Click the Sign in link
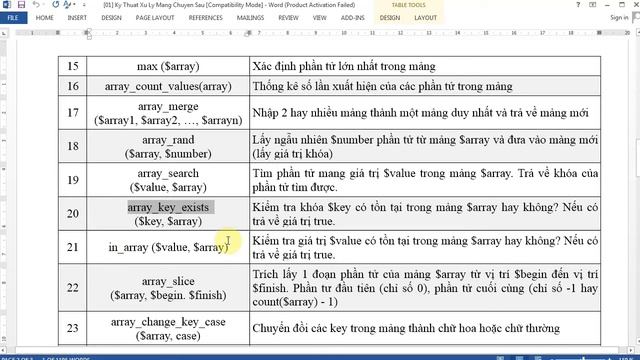This screenshot has height=360, width=640. pos(619,18)
